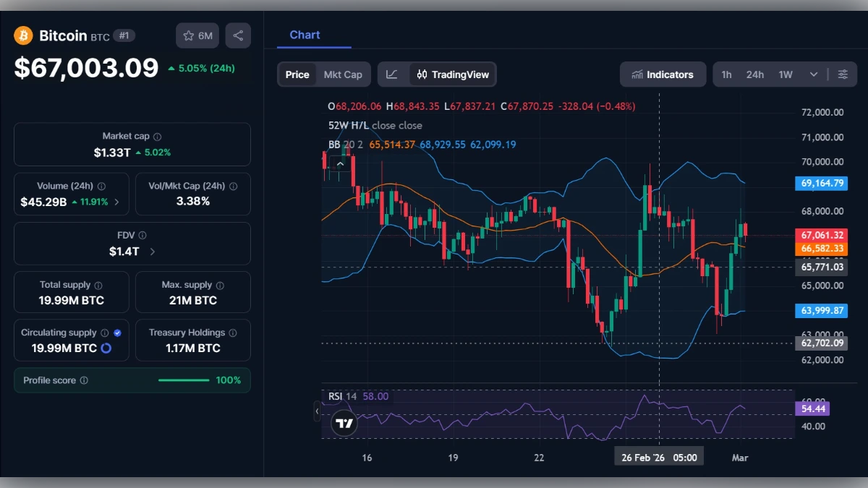Open the Indicators panel

tap(663, 74)
